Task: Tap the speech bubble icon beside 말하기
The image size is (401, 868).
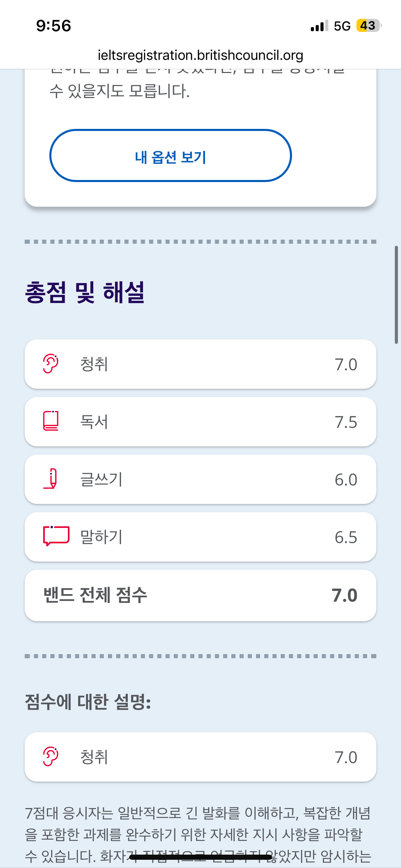Action: [x=56, y=536]
